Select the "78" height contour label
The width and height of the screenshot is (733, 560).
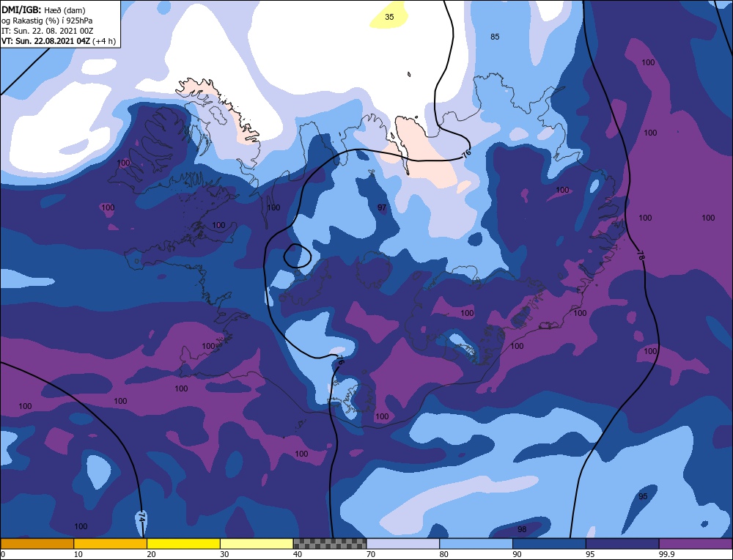click(641, 256)
